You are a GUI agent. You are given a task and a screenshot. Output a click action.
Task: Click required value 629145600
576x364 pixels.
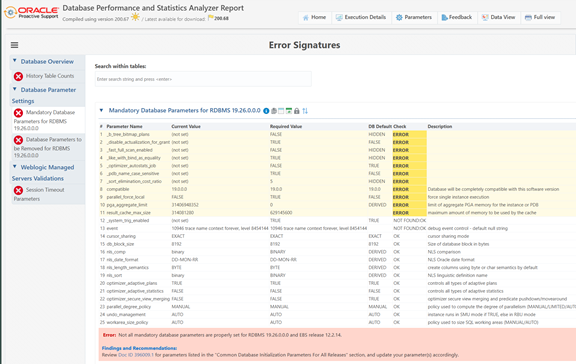coord(281,213)
